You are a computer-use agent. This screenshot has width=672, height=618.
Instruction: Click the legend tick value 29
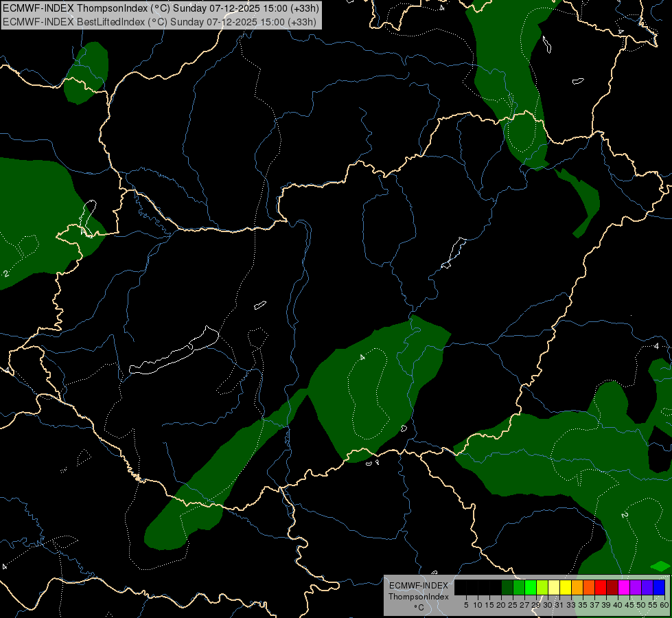tap(536, 605)
